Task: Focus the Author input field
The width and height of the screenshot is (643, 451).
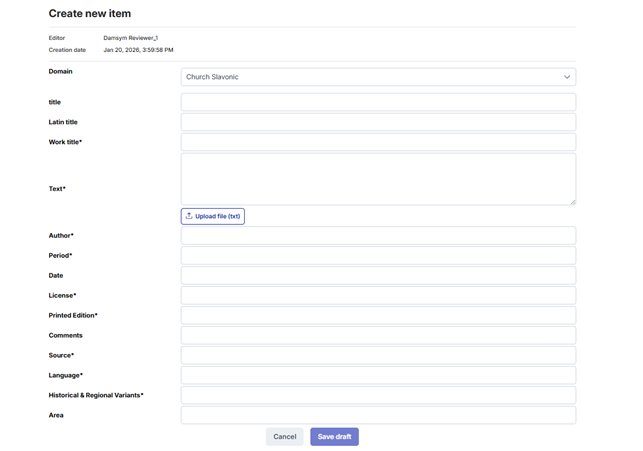Action: [x=378, y=236]
